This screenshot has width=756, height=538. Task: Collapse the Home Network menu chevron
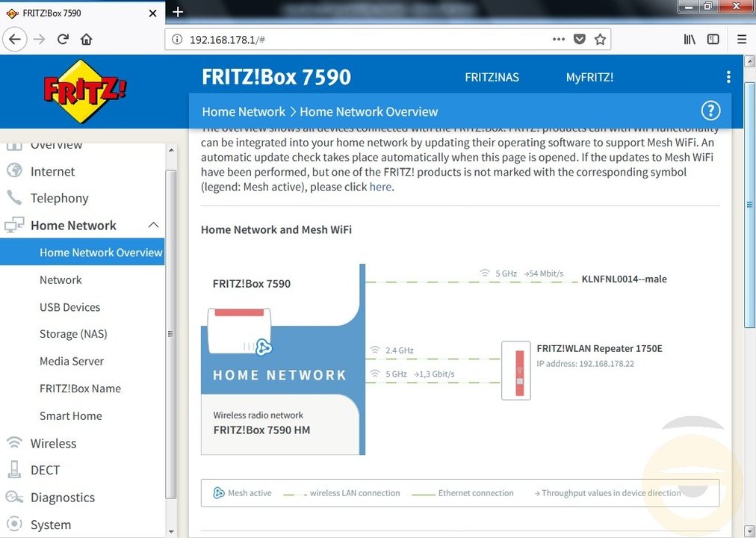(x=154, y=225)
